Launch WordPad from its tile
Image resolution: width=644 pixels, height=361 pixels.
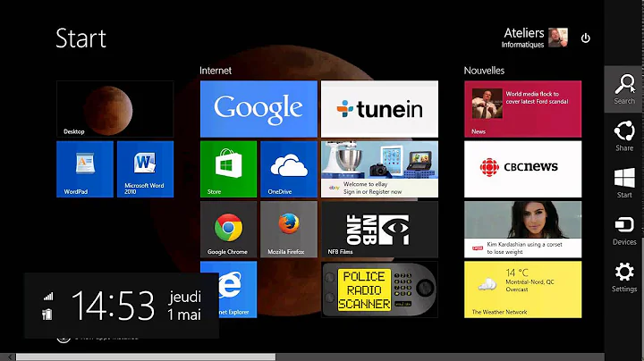pos(85,169)
